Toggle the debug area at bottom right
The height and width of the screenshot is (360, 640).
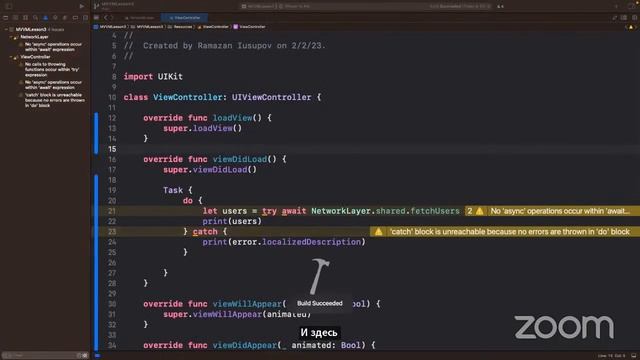[x=633, y=356]
